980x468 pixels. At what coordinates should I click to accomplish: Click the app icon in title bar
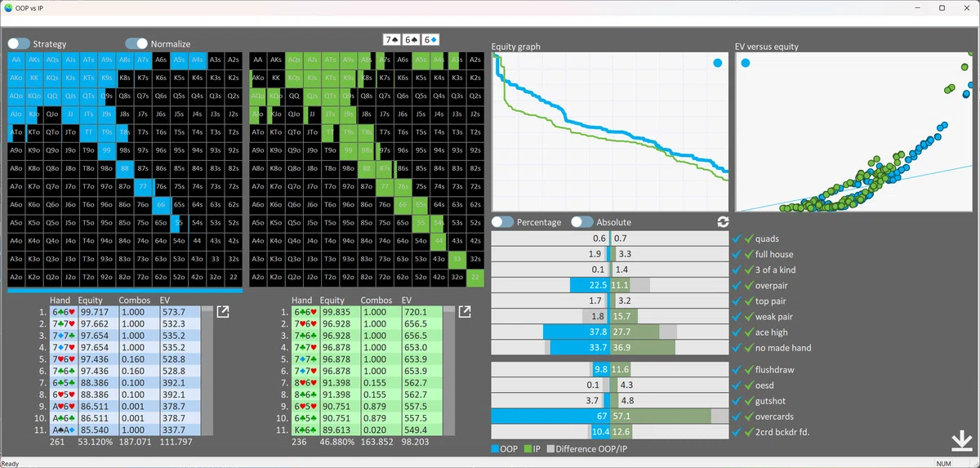(x=8, y=7)
